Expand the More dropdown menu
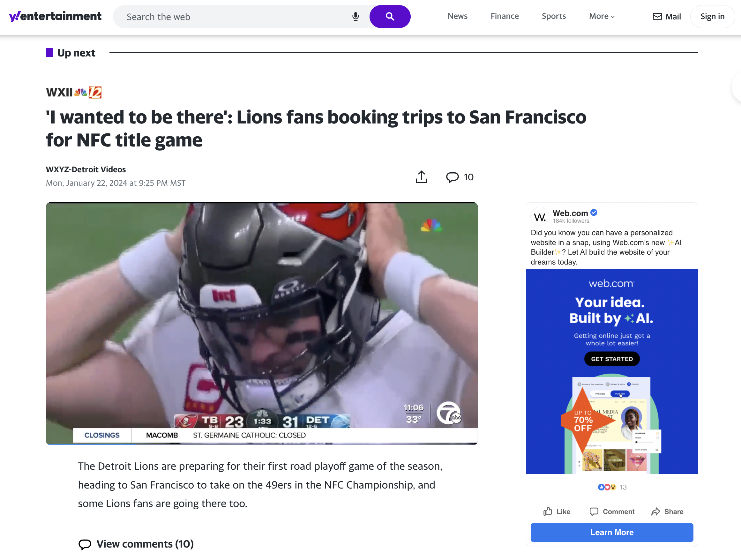This screenshot has width=741, height=560. (x=602, y=16)
